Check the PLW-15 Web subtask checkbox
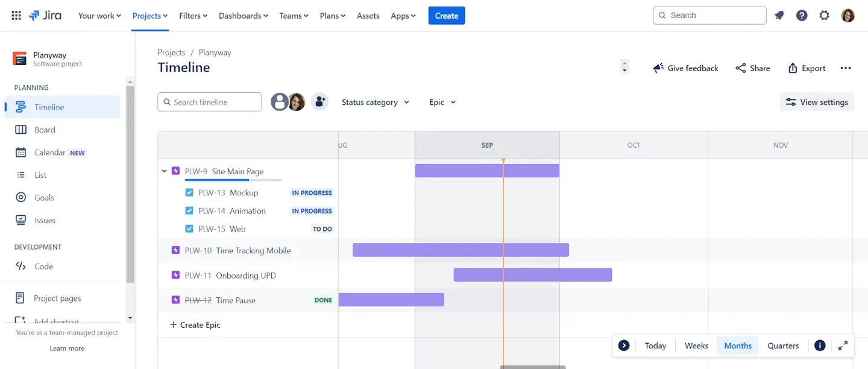Viewport: 868px width, 369px height. [189, 229]
